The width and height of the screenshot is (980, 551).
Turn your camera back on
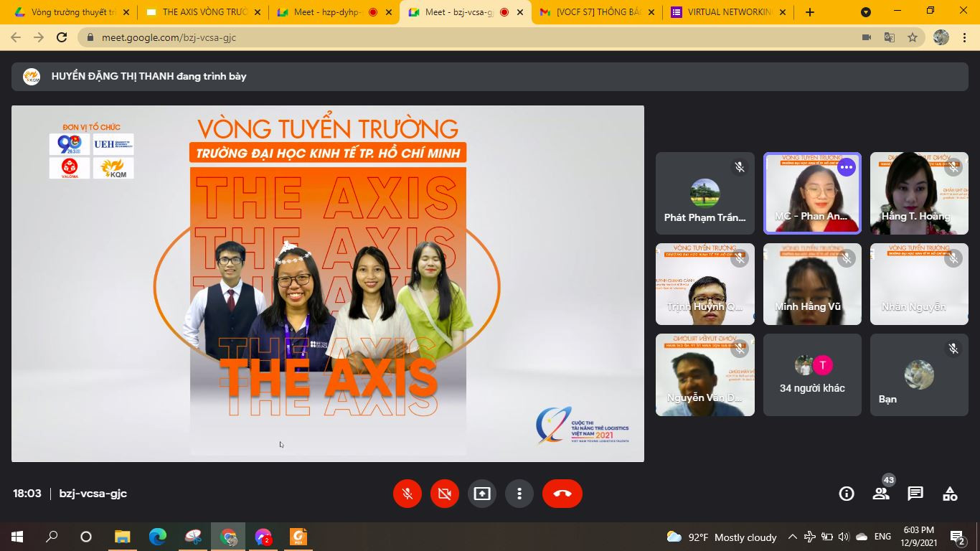[x=444, y=493]
